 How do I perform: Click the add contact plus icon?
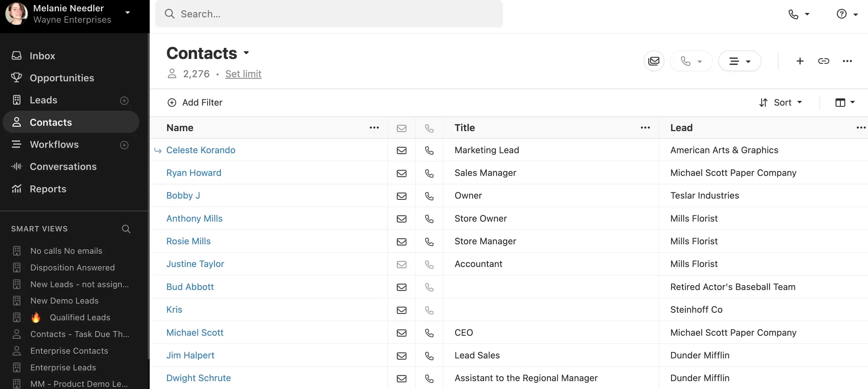800,61
